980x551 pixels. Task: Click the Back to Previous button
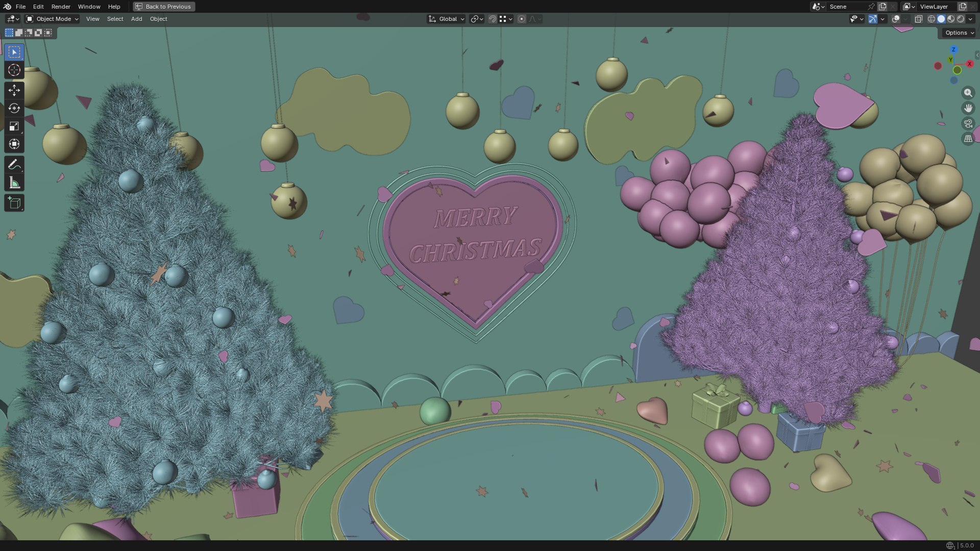pos(164,7)
